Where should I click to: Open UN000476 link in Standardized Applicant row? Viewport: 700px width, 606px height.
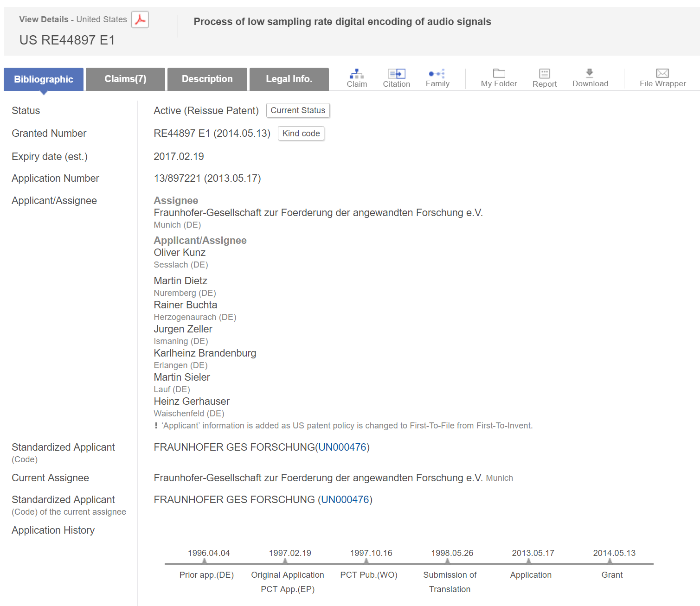point(342,447)
